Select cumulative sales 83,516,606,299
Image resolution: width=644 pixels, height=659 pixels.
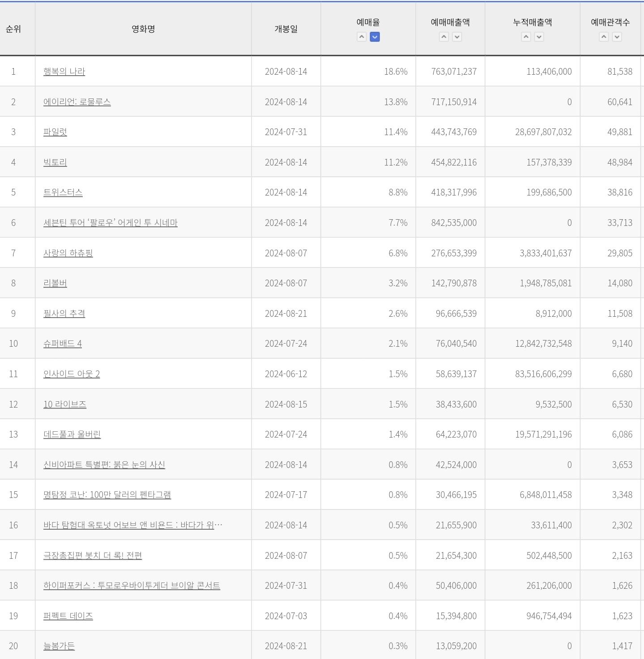coord(543,374)
